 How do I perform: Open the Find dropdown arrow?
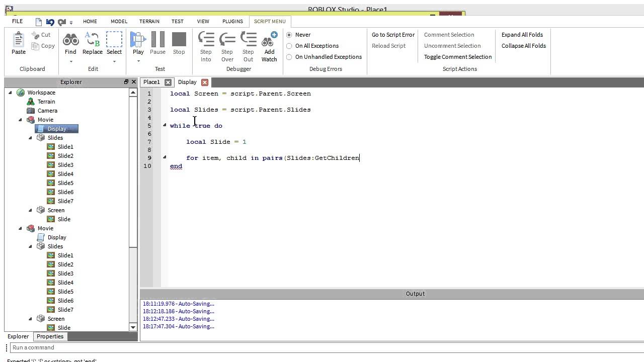(x=70, y=61)
